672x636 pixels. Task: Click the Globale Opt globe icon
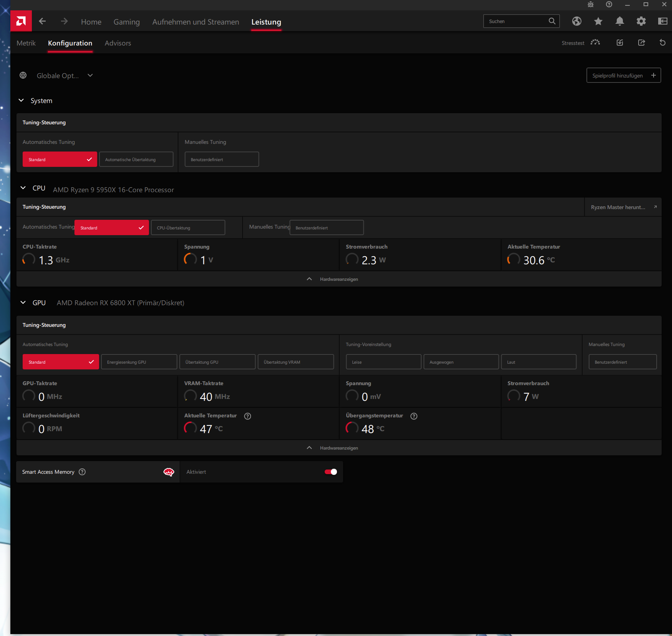point(23,76)
